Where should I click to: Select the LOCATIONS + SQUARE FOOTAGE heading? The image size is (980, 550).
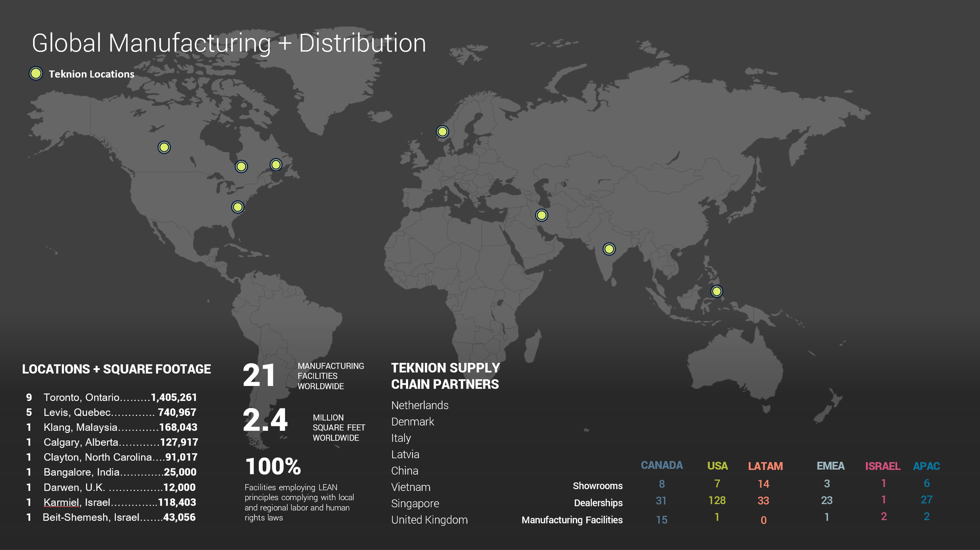(116, 369)
